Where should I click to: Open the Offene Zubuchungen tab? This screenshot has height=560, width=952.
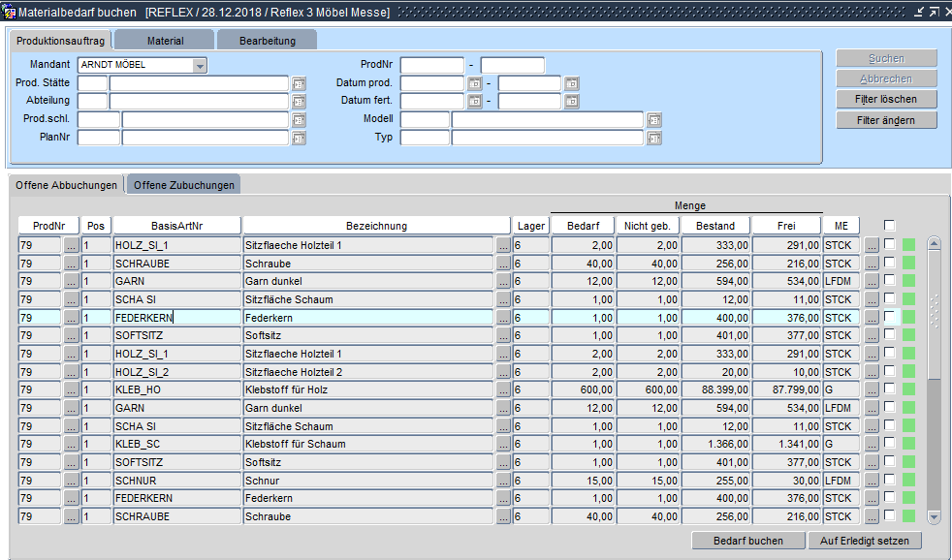[183, 185]
